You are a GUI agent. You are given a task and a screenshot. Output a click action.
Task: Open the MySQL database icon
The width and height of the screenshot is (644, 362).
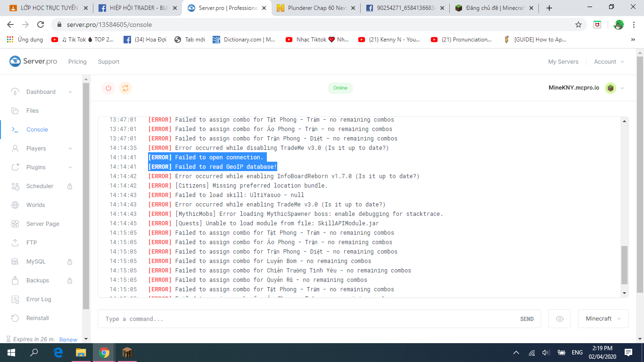pos(16,262)
